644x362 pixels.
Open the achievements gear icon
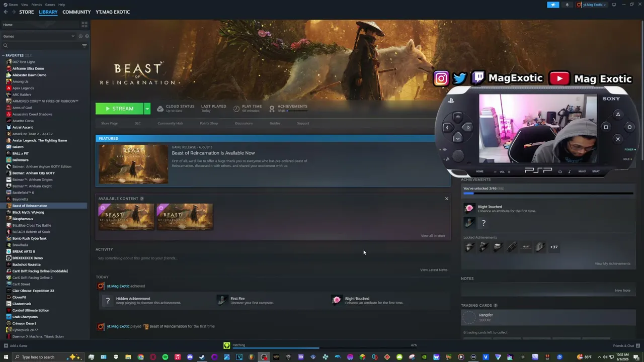point(272,108)
